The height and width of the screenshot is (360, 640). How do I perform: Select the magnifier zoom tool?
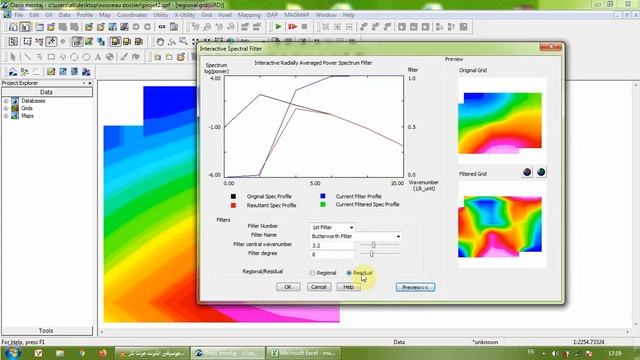click(x=183, y=42)
